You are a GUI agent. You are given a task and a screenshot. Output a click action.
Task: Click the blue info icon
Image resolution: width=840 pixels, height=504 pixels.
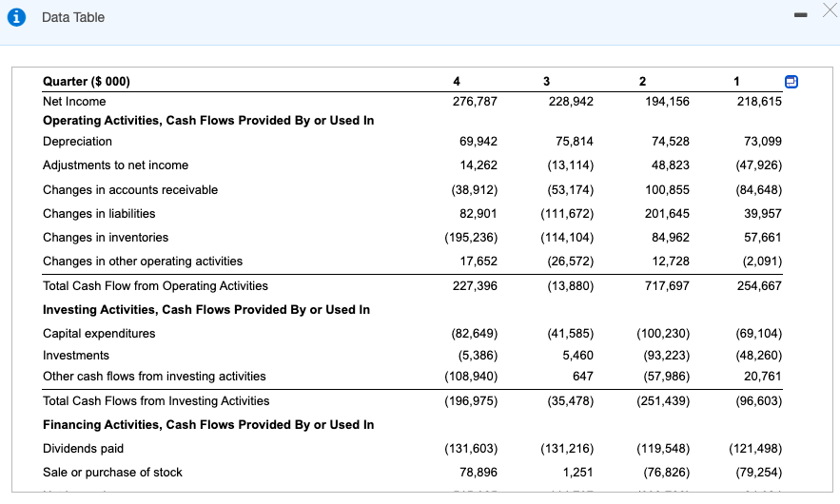16,17
